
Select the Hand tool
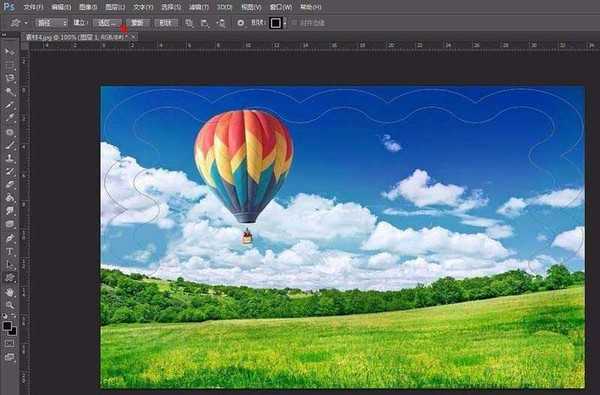coord(10,292)
